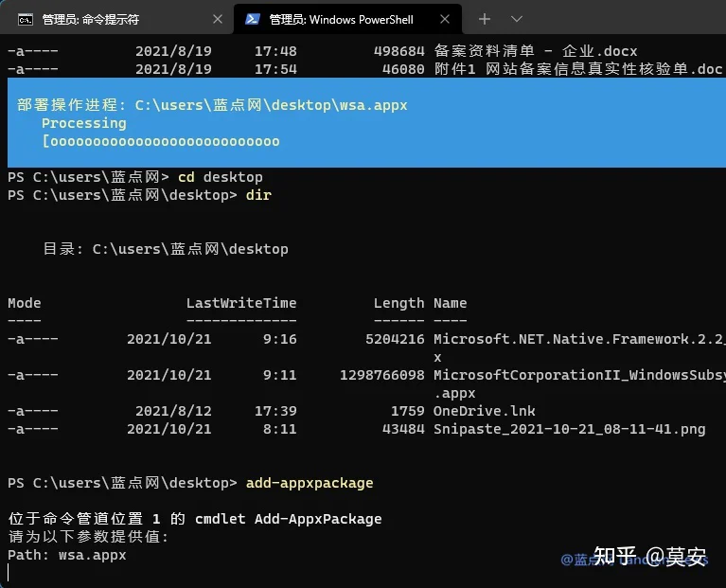Click the Command Prompt tab icon
726x588 pixels.
[26, 20]
